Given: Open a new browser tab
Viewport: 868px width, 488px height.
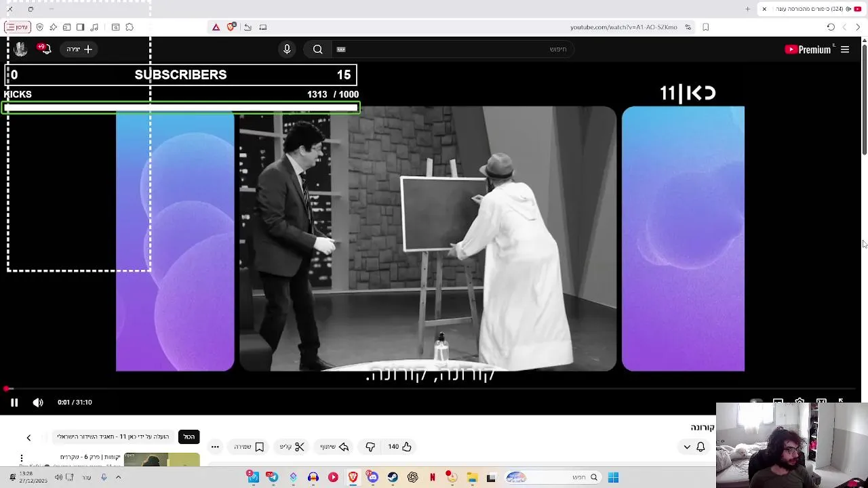Looking at the screenshot, I should (747, 9).
